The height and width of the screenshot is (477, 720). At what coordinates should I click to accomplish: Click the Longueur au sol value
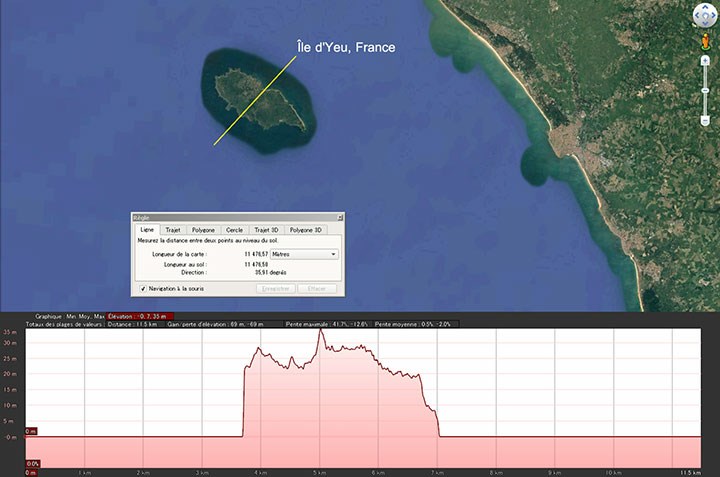tap(256, 264)
